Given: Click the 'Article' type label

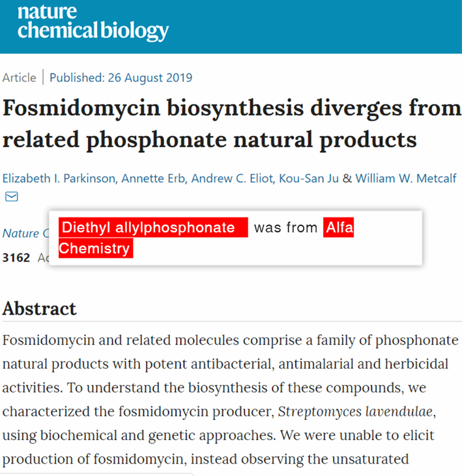Looking at the screenshot, I should (x=20, y=77).
